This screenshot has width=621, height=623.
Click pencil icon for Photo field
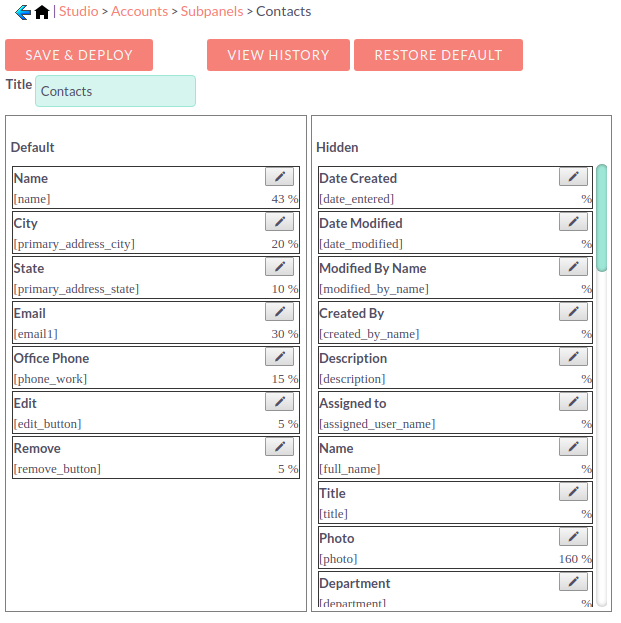click(x=573, y=537)
